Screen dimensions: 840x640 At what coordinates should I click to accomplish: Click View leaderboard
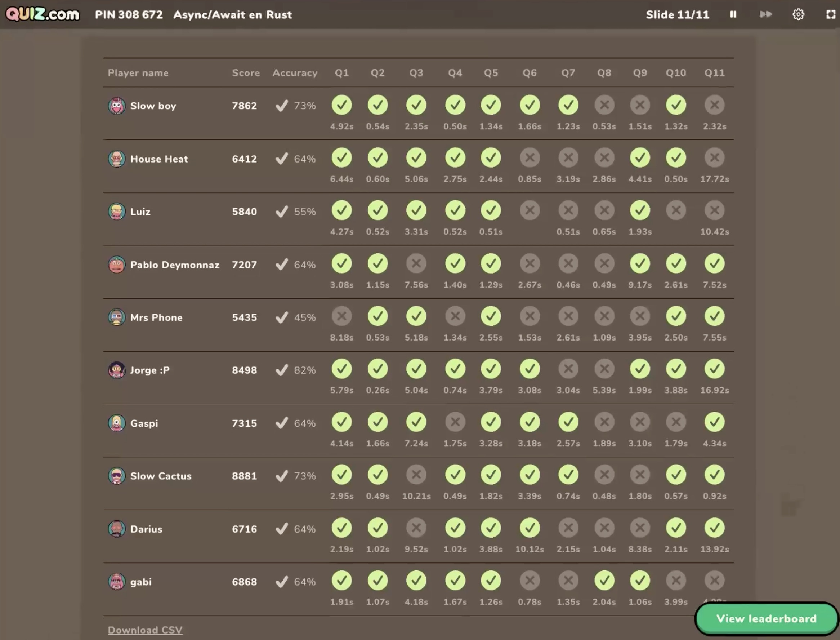coord(766,619)
